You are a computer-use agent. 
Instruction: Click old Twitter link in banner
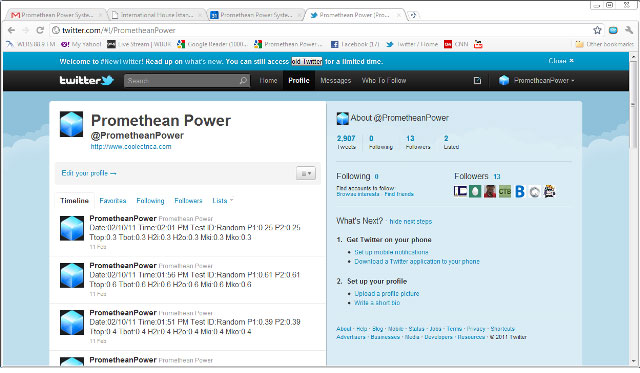coord(307,62)
